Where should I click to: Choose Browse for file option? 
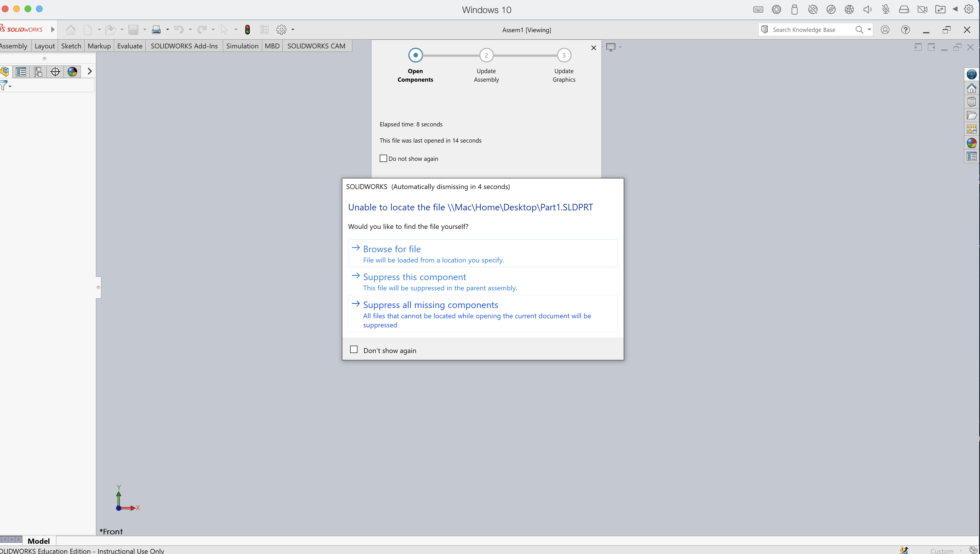pyautogui.click(x=483, y=253)
